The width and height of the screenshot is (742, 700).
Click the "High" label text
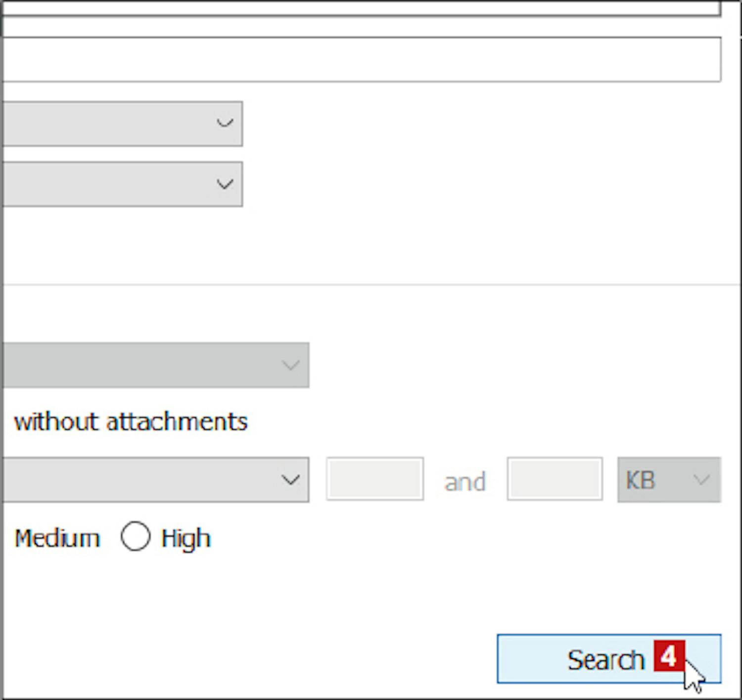click(x=185, y=538)
